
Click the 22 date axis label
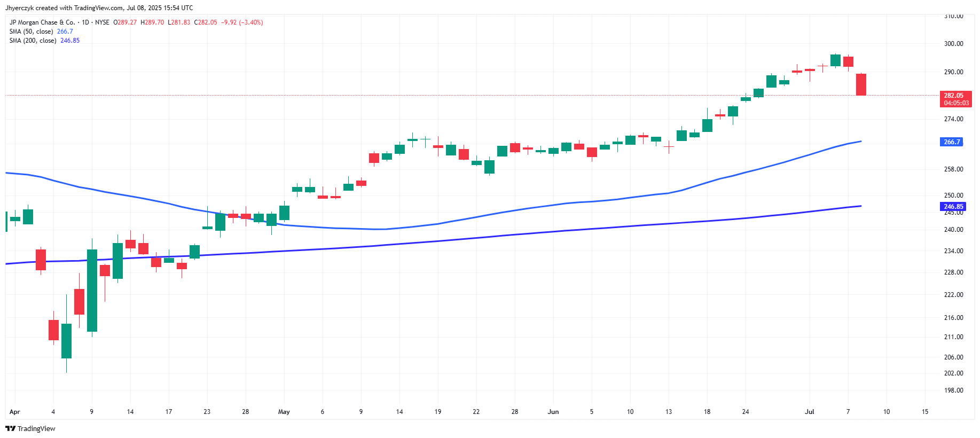coord(476,412)
